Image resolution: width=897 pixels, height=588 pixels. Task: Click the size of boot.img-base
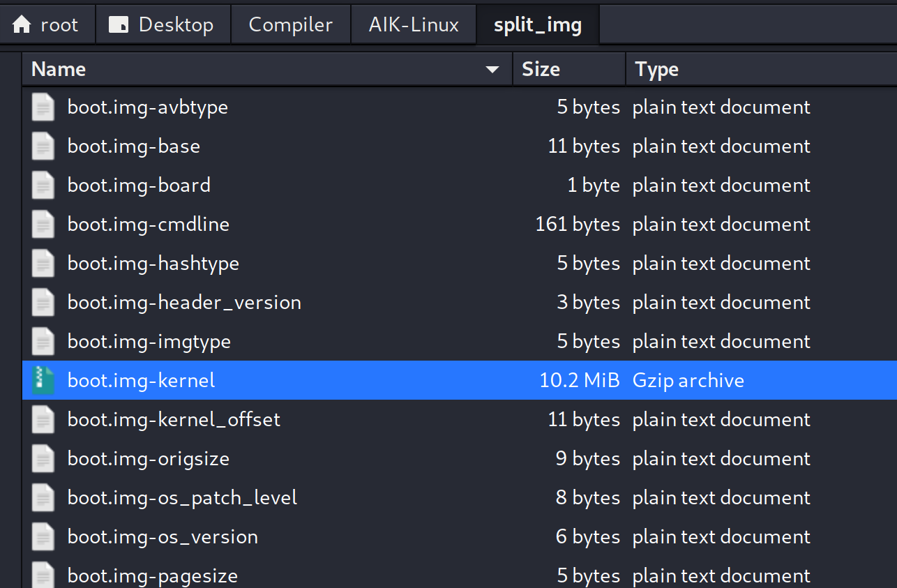(x=585, y=146)
